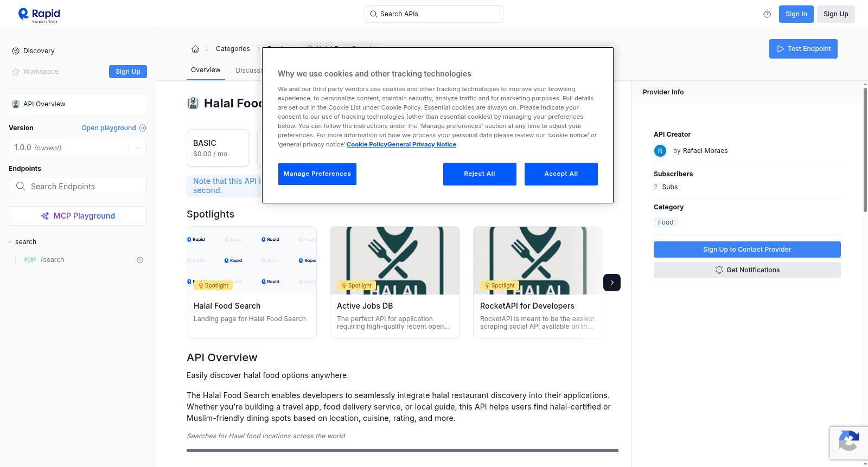This screenshot has height=467, width=868.
Task: Click the next spotlight carousel arrow
Action: tap(612, 283)
